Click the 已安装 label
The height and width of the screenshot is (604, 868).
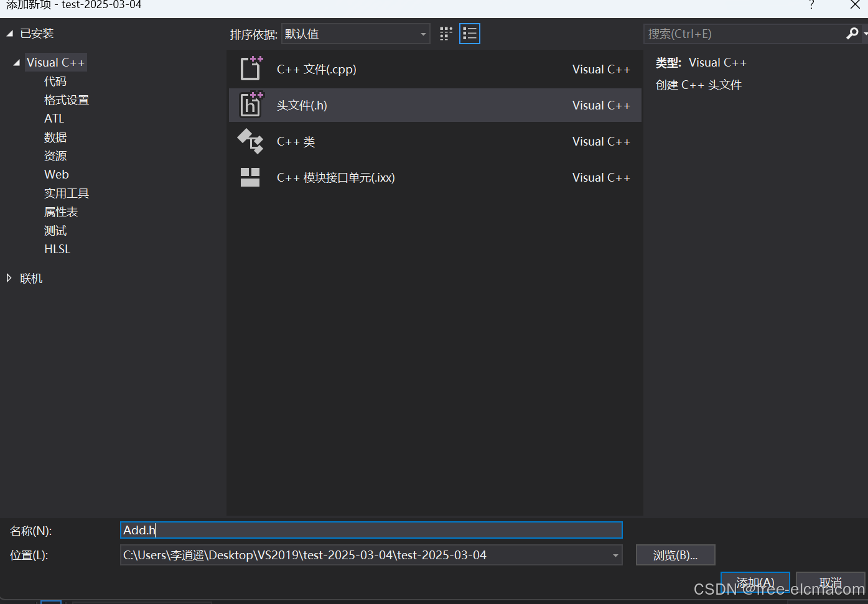pyautogui.click(x=37, y=34)
